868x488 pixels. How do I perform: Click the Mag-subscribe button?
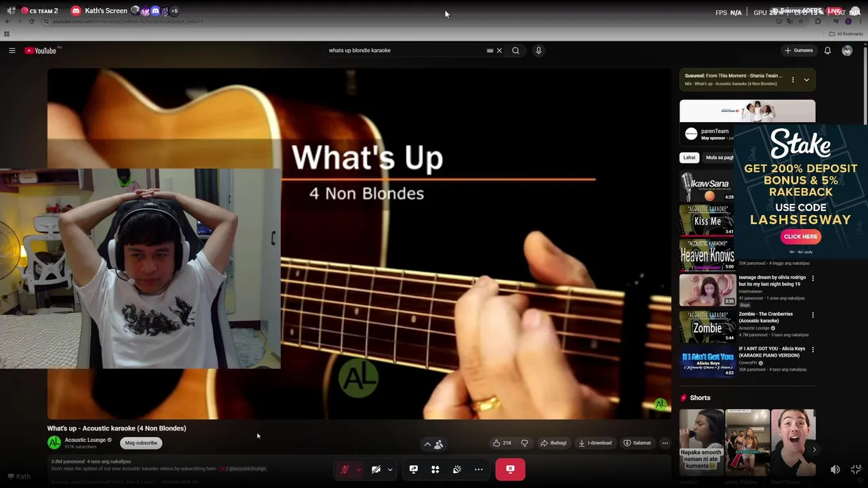[x=140, y=443]
